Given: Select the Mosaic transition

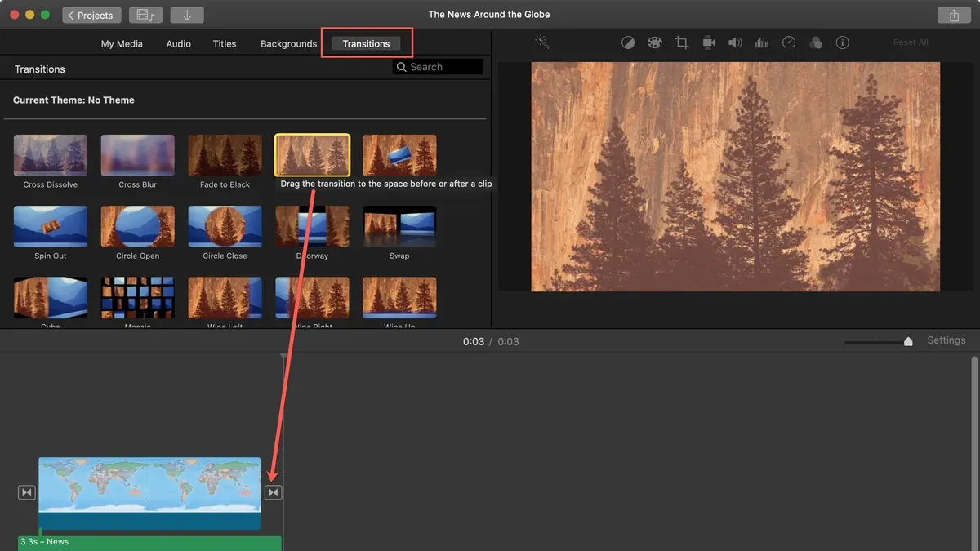Looking at the screenshot, I should coord(138,298).
